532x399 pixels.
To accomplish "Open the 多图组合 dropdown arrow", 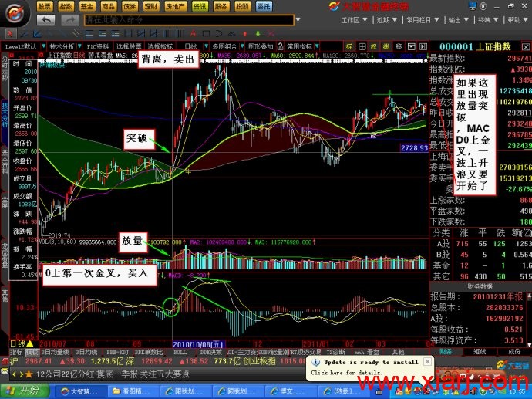I will [x=242, y=46].
